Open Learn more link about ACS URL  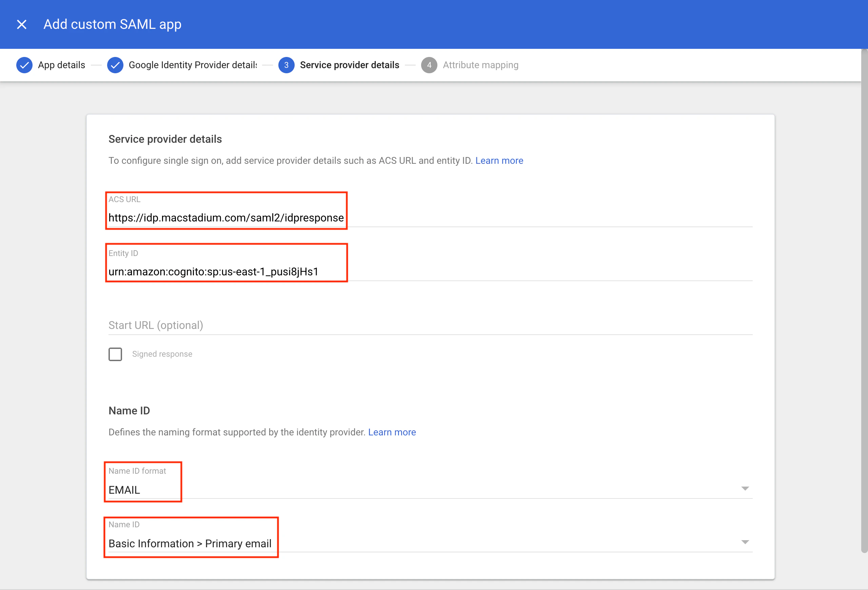coord(499,161)
